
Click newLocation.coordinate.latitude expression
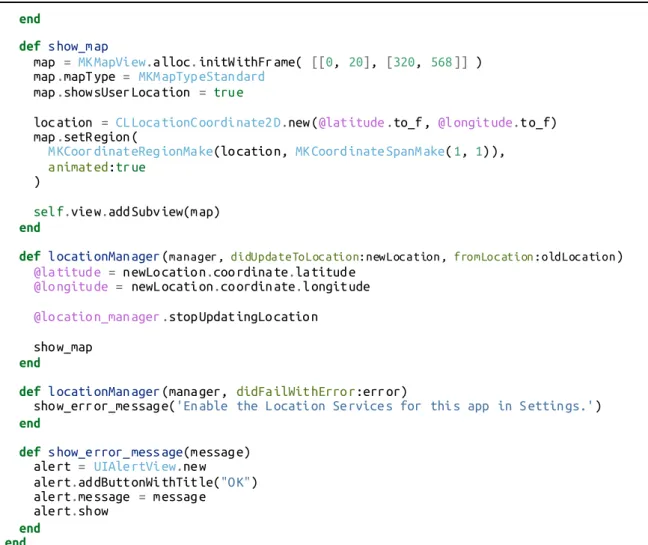click(x=239, y=272)
